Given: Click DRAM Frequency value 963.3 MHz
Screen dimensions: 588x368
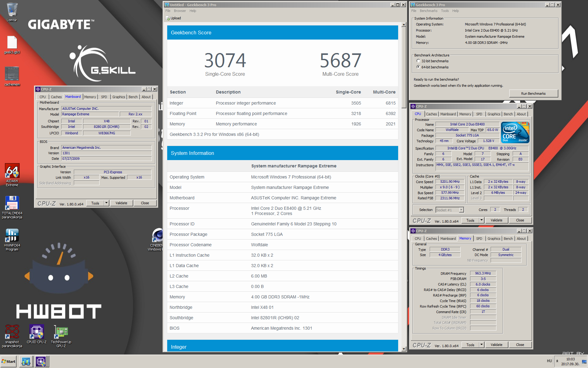Looking at the screenshot, I should click(x=483, y=273).
